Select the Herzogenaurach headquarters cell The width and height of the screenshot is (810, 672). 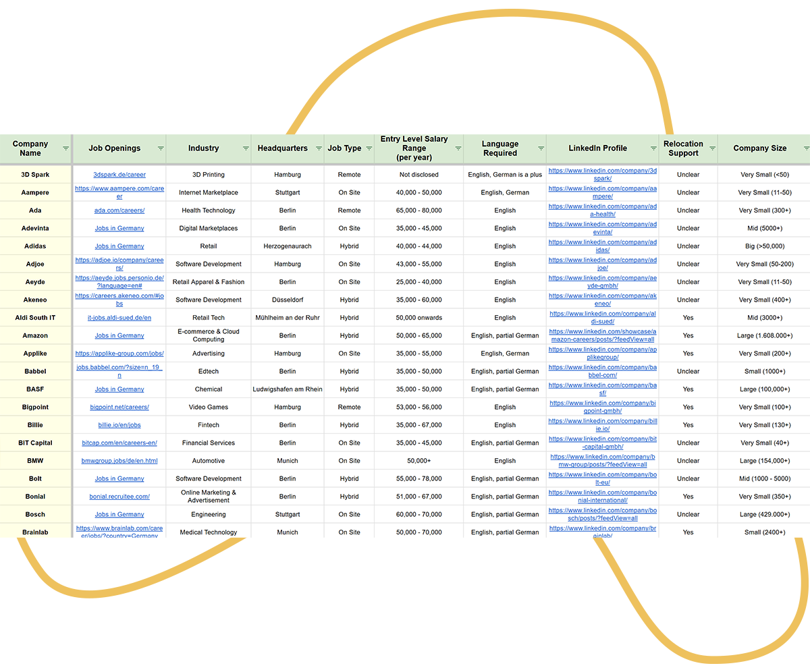pos(288,246)
